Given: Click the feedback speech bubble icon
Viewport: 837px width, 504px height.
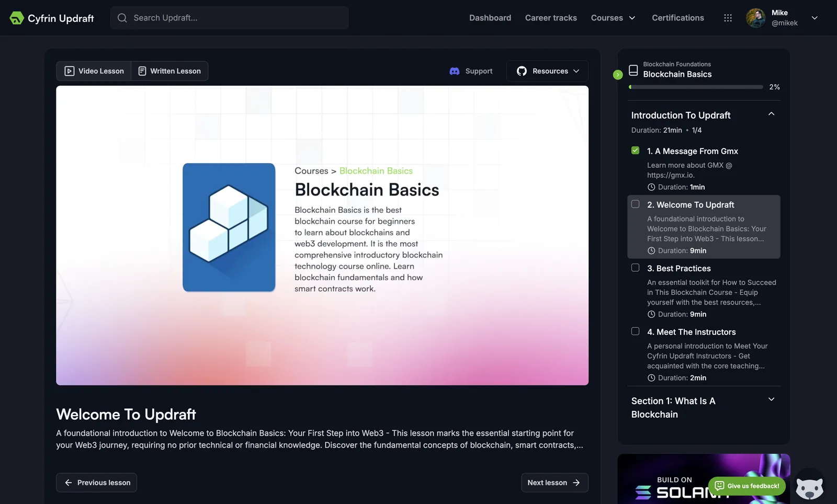Looking at the screenshot, I should coord(719,486).
